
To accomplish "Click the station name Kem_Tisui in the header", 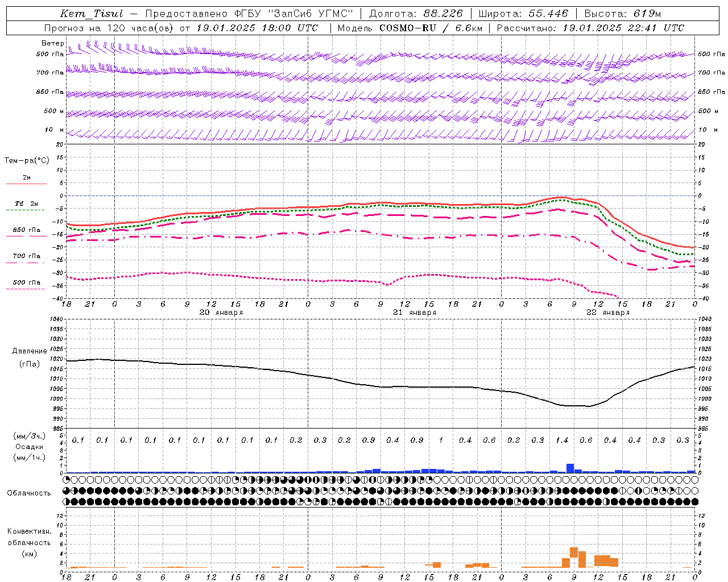I will pos(91,14).
